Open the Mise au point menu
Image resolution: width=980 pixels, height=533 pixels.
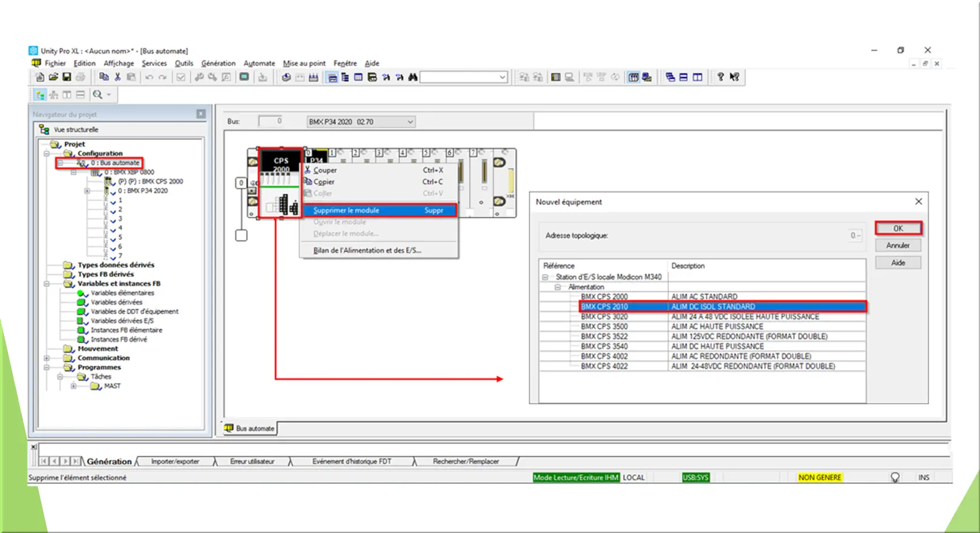304,63
